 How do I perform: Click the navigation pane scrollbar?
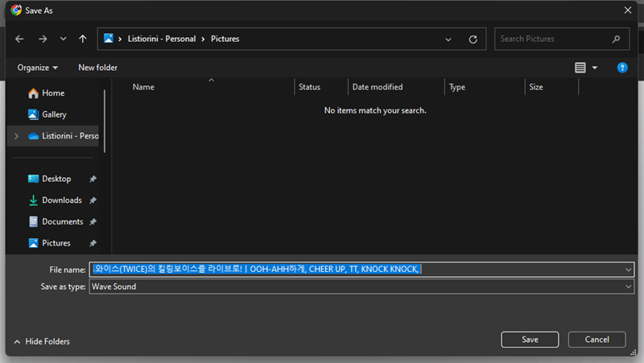(105, 121)
